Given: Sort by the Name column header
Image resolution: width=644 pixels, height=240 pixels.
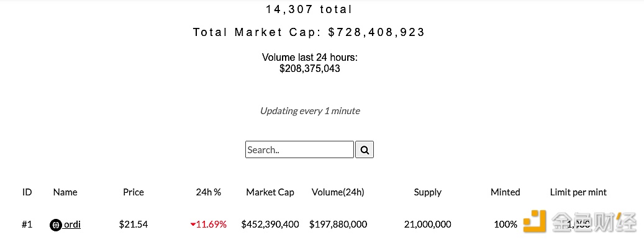Looking at the screenshot, I should click(x=65, y=192).
